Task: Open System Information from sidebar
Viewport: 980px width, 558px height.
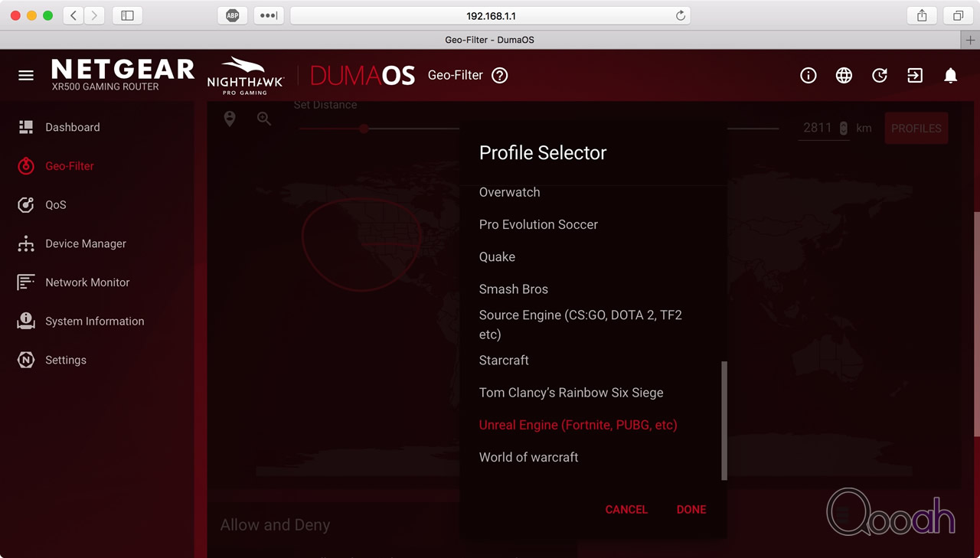Action: tap(95, 321)
